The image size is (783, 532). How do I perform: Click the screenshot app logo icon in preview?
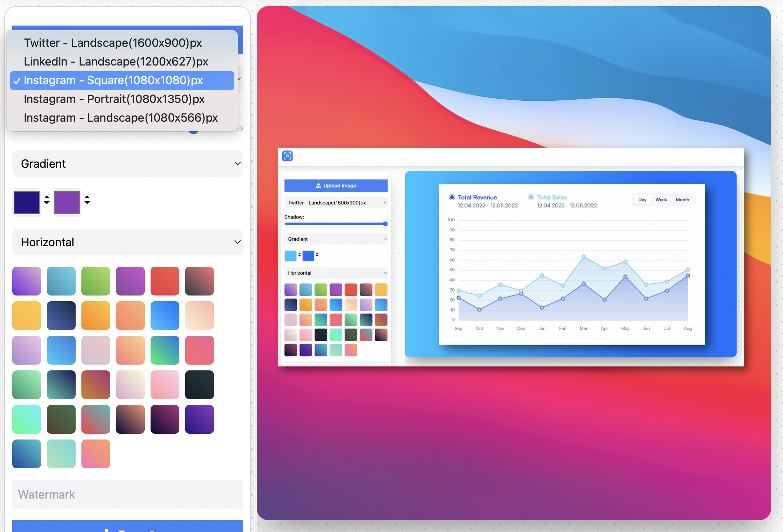tap(287, 156)
